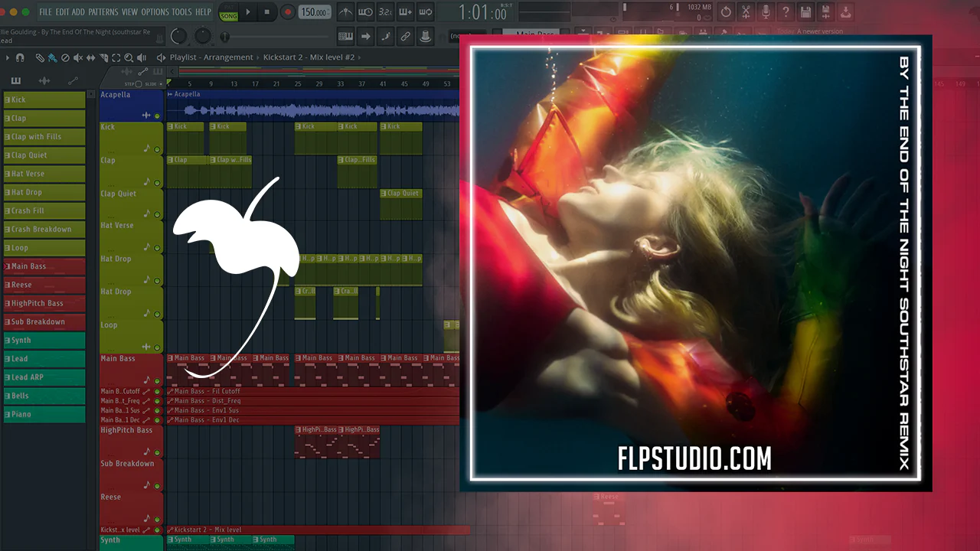Mute the Clap track
Viewport: 980px width, 551px height.
[x=158, y=183]
